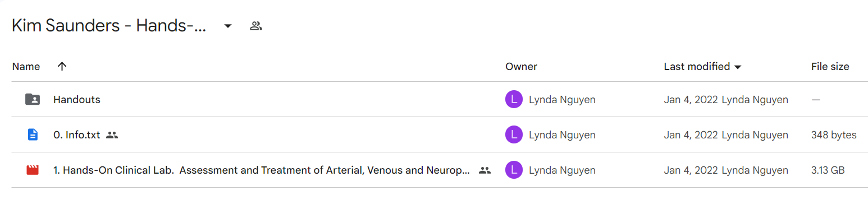This screenshot has height=209, width=868.
Task: Click Lynda Nguyen avatar in Info.txt row
Action: [x=514, y=135]
